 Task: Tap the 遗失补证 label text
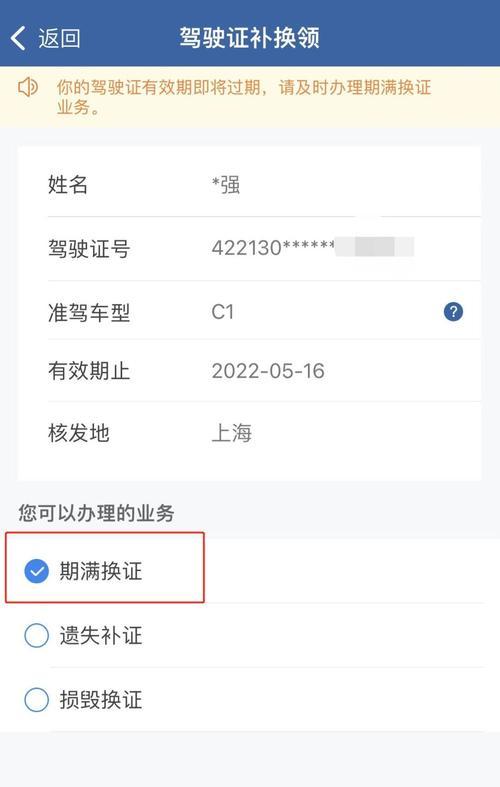(x=101, y=635)
